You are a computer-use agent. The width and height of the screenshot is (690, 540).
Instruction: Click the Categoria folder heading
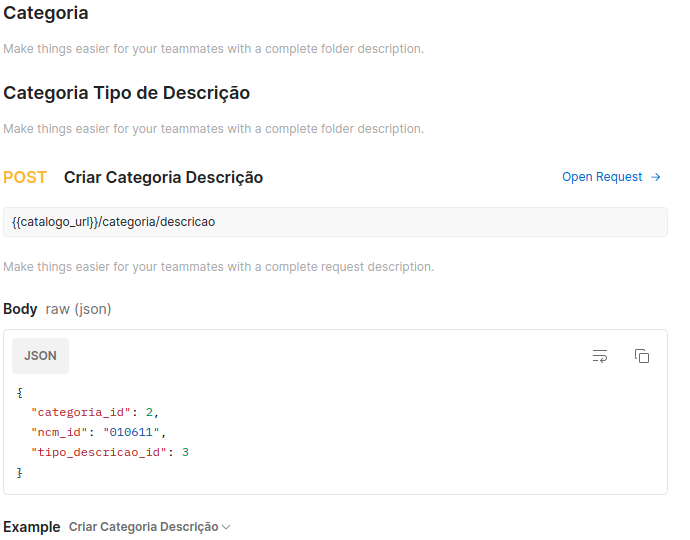(46, 13)
